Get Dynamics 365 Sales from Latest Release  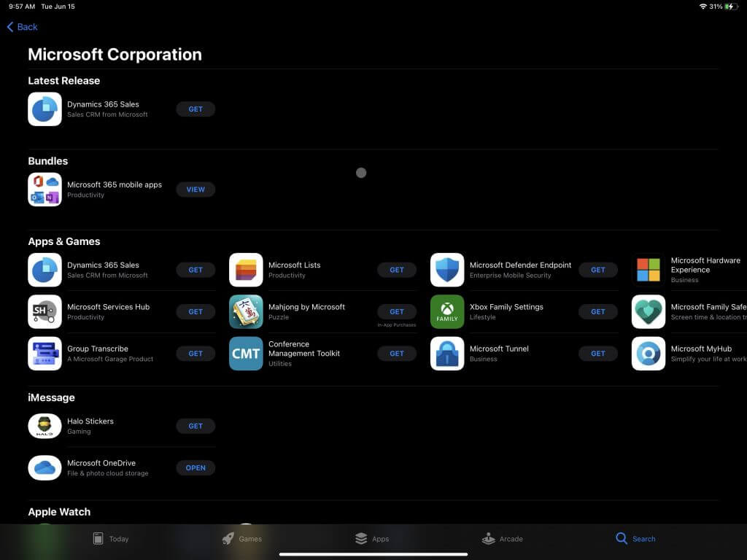196,109
